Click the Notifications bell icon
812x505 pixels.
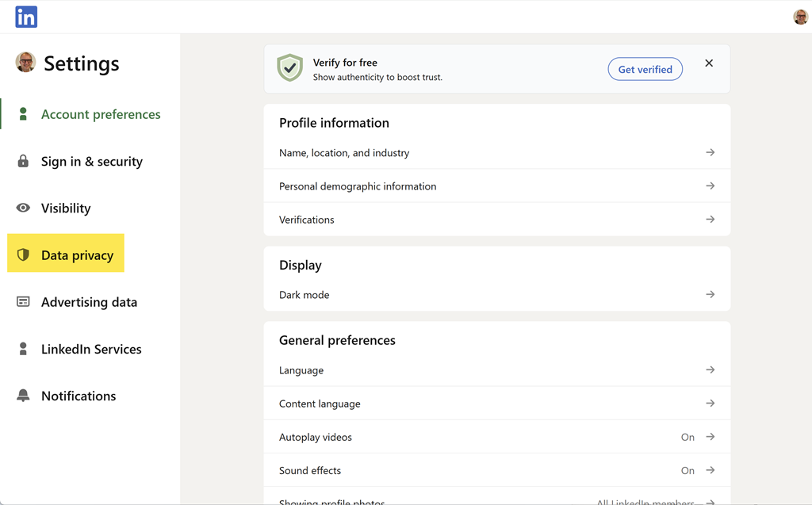pos(23,396)
